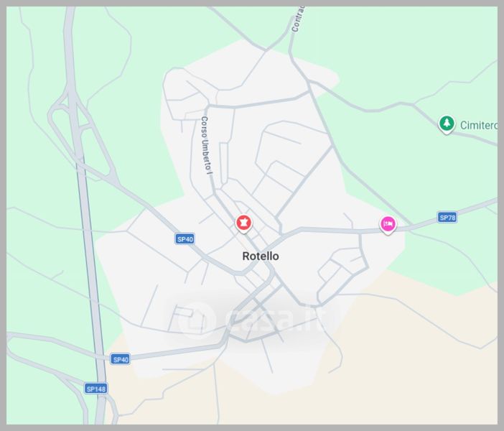504x431 pixels.
Task: Click the pink hotel bed marker
Action: pos(388,225)
